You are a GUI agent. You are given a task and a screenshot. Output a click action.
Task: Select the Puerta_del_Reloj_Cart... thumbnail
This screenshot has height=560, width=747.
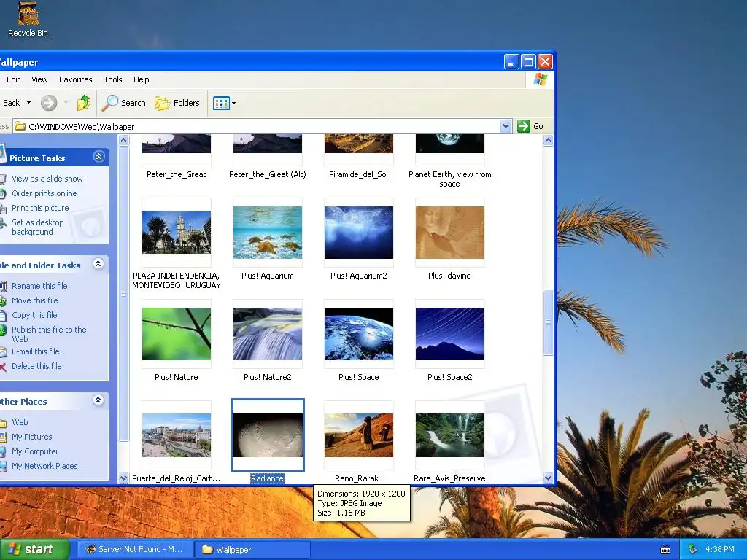pos(177,435)
